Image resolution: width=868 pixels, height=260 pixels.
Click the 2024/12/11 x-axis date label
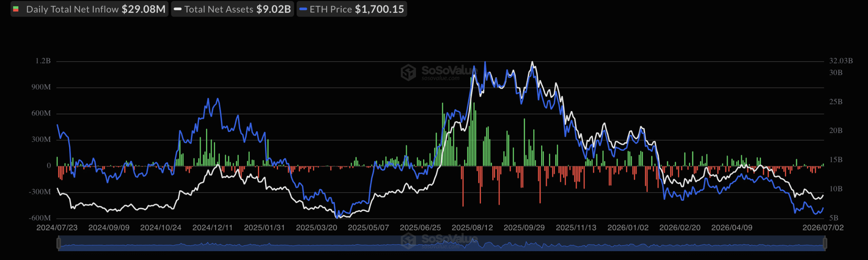click(x=213, y=227)
